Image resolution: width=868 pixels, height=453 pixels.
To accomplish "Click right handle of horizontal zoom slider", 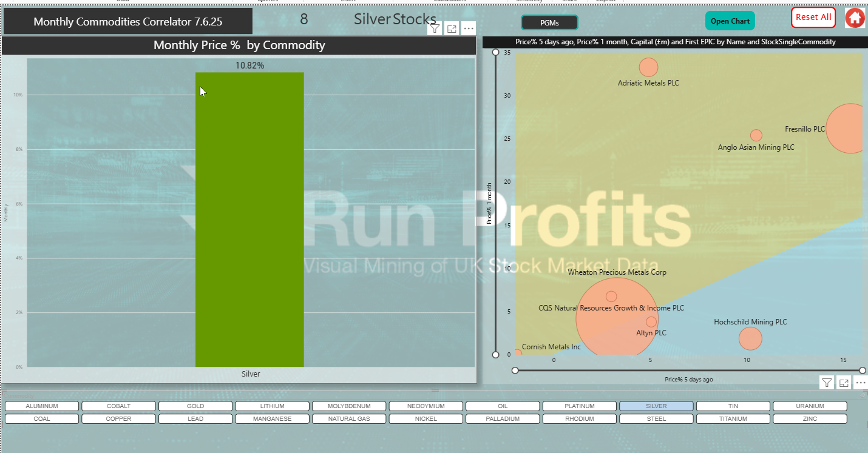I will pyautogui.click(x=863, y=370).
